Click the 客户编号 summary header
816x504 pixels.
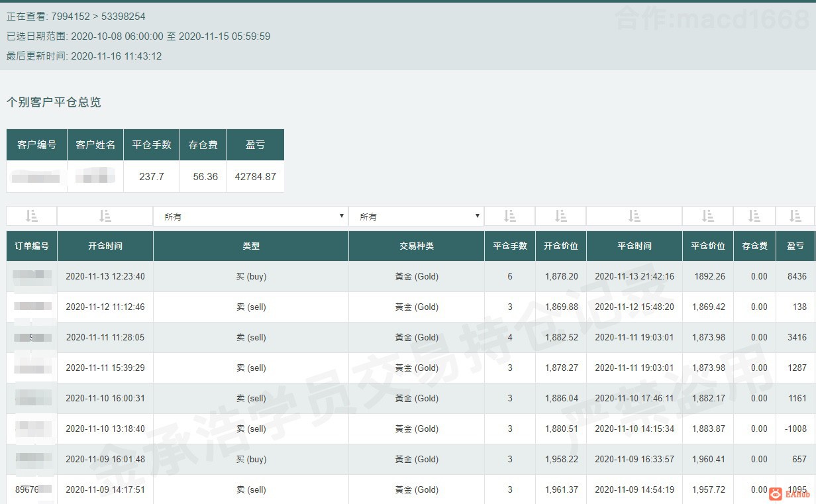coord(37,144)
